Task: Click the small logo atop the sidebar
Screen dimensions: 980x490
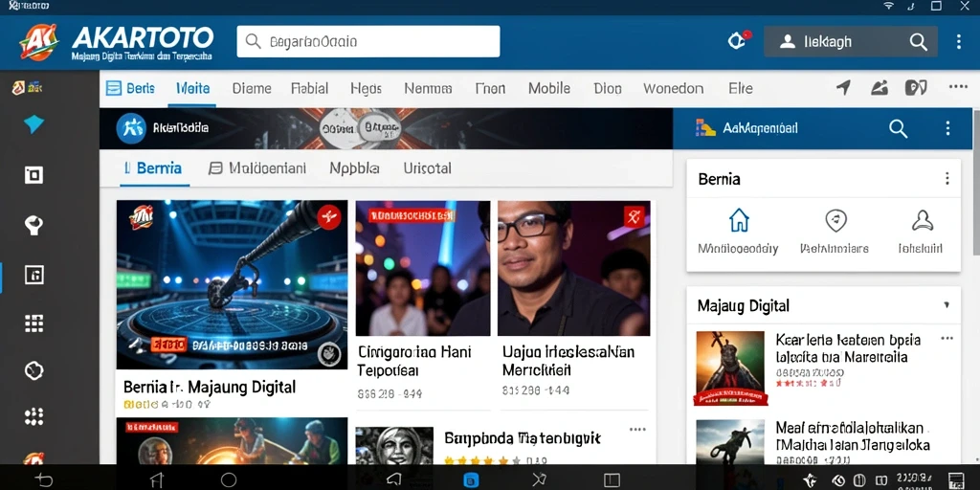Action: (27, 88)
